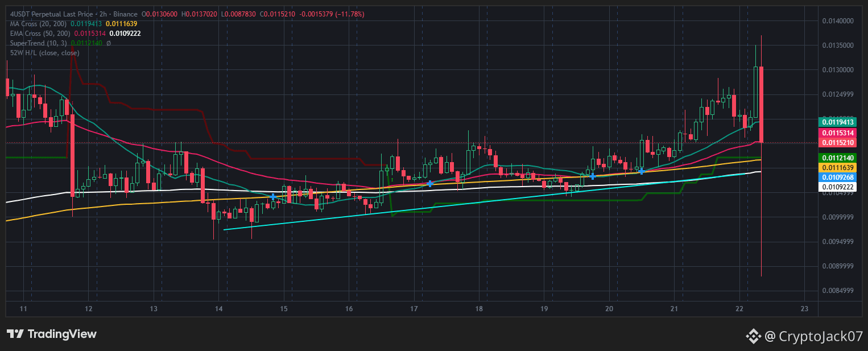
Task: Click the latest large red candle body
Action: tap(761, 105)
